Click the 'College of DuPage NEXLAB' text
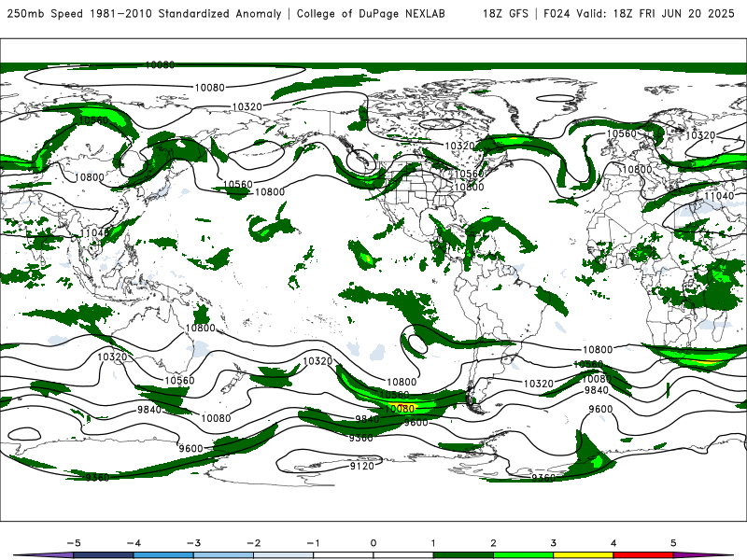The image size is (747, 560). tap(371, 14)
